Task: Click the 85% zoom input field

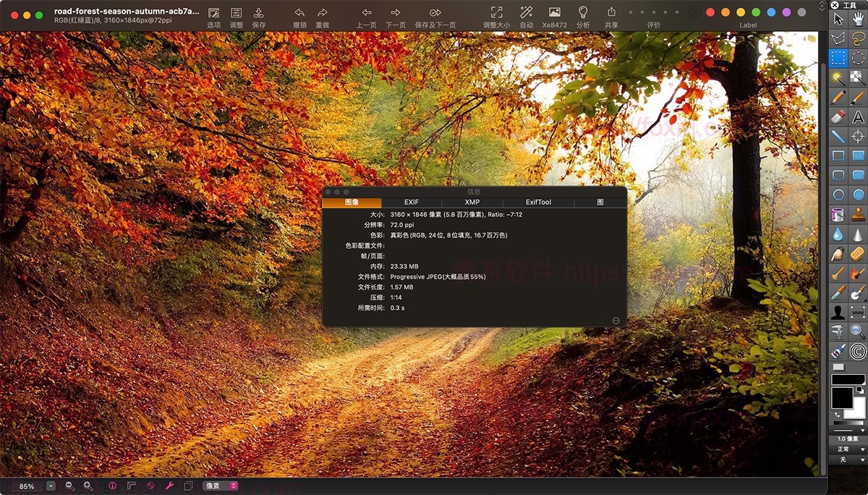Action: coord(27,485)
